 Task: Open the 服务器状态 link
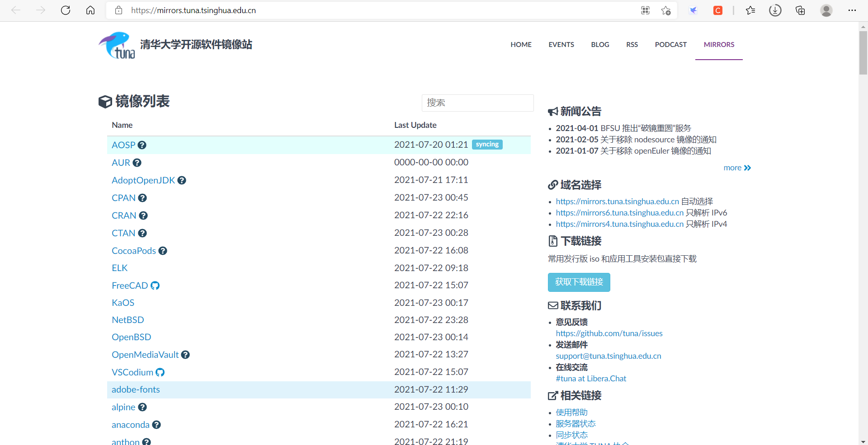(x=576, y=424)
